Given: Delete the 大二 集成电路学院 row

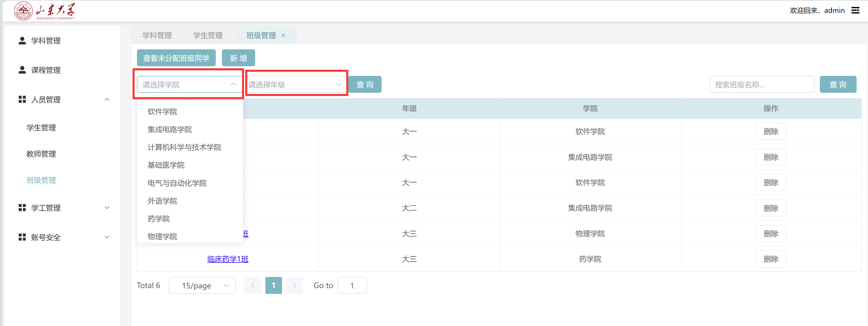Looking at the screenshot, I should click(771, 208).
